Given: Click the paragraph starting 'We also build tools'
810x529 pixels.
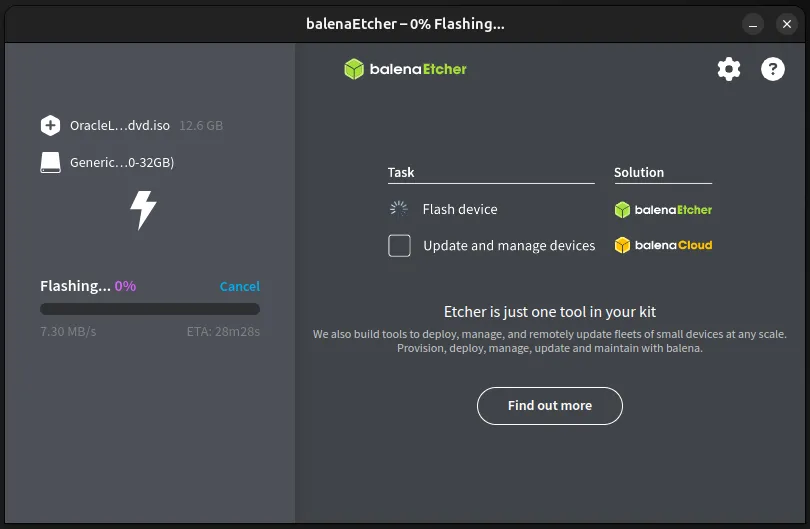Looking at the screenshot, I should 550,341.
